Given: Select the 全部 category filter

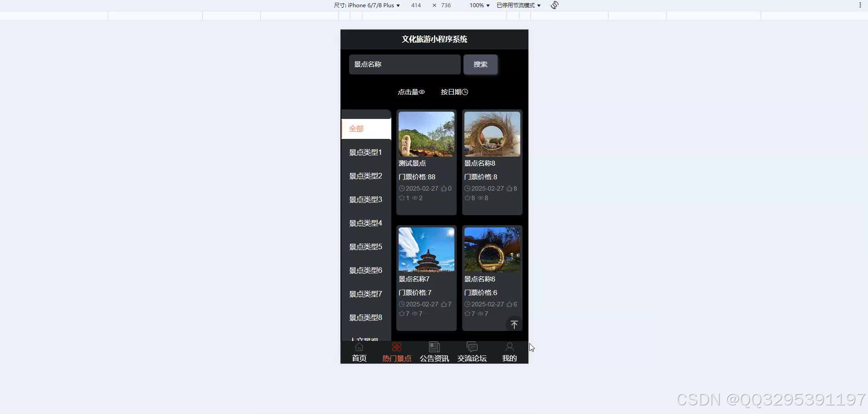Looking at the screenshot, I should click(356, 128).
